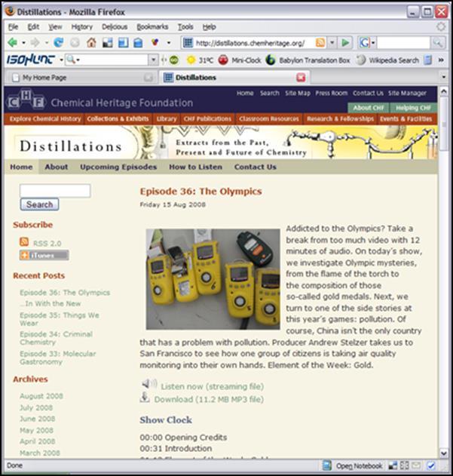
Task: Open Wikipedia Search toolbar item
Action: pyautogui.click(x=387, y=60)
